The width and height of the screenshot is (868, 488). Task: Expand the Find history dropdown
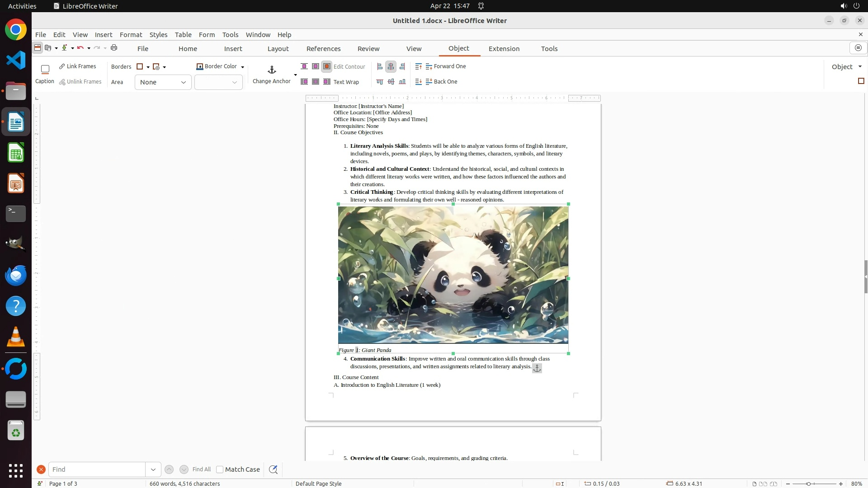(153, 469)
